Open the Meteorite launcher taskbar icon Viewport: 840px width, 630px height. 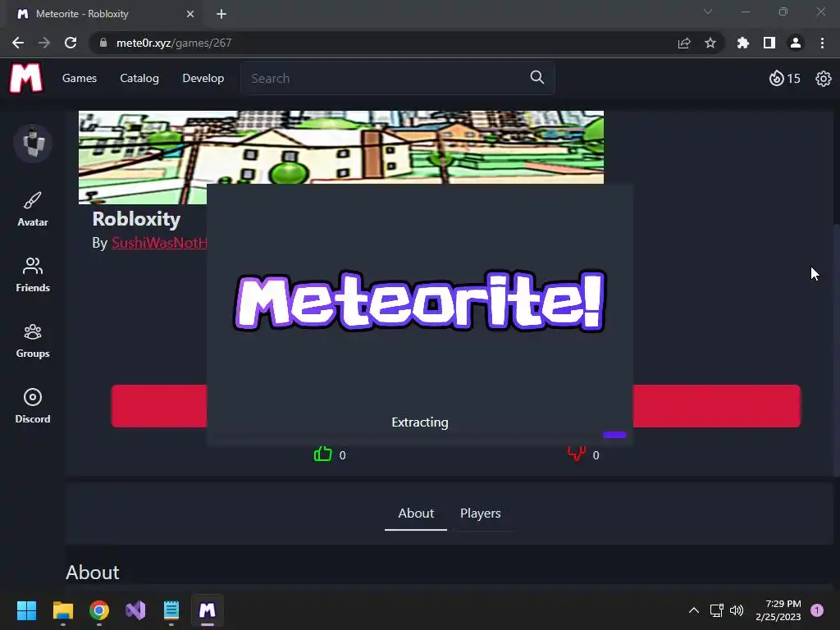point(208,610)
